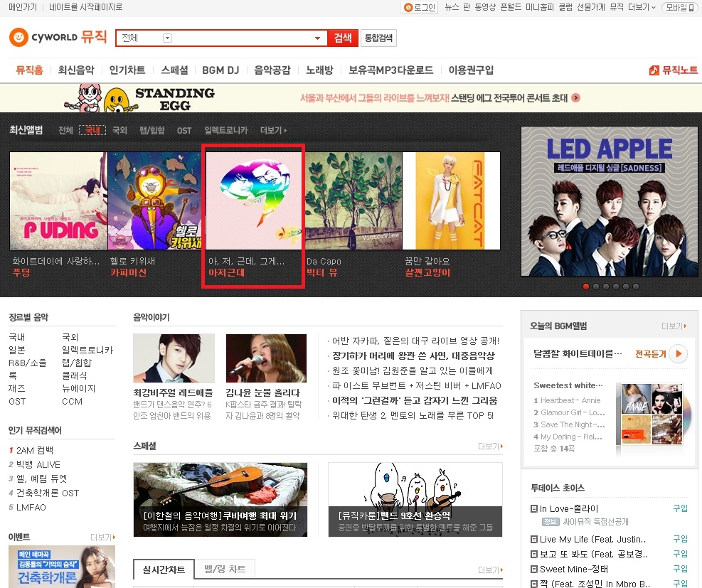
Task: Go to 뮤직홈 menu
Action: 29,70
